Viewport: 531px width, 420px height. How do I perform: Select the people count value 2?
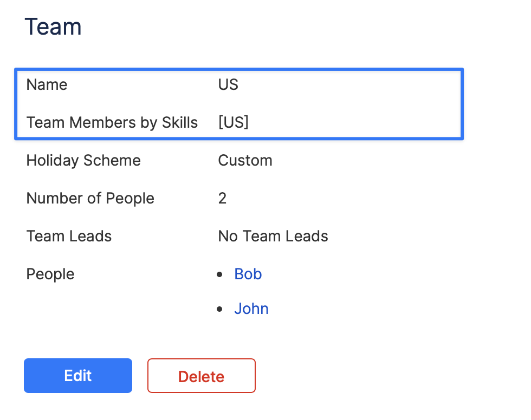(x=222, y=198)
